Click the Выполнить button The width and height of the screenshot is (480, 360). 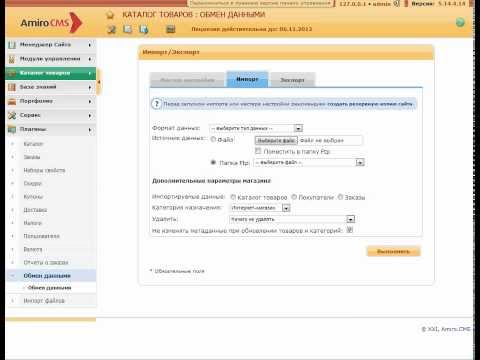coord(394,251)
